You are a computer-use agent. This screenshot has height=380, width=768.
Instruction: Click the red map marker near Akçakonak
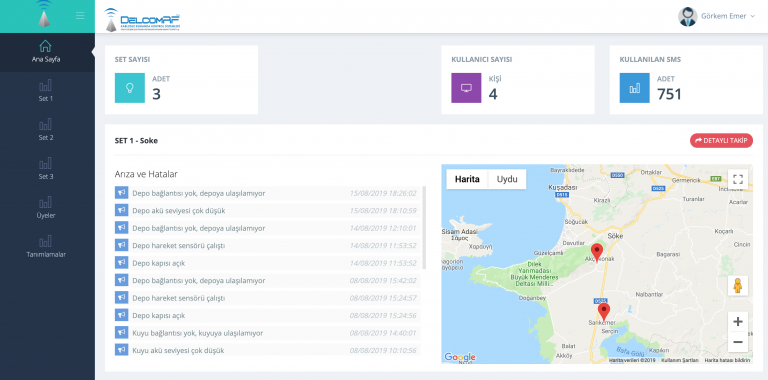point(597,252)
